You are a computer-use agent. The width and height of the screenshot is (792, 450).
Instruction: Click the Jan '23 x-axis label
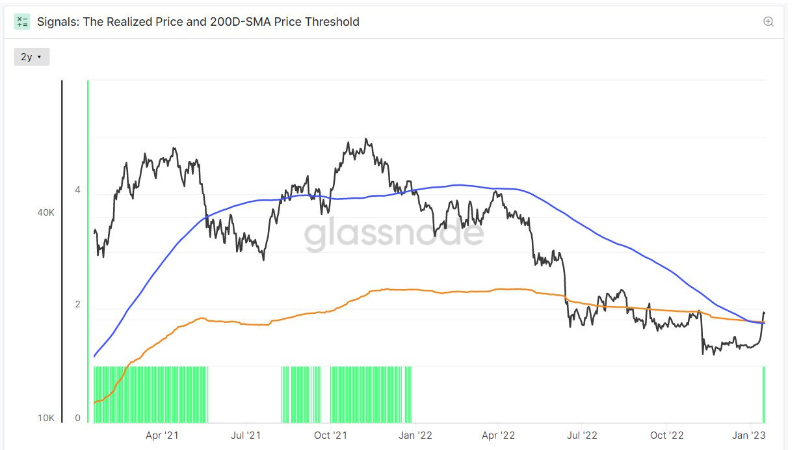[749, 435]
